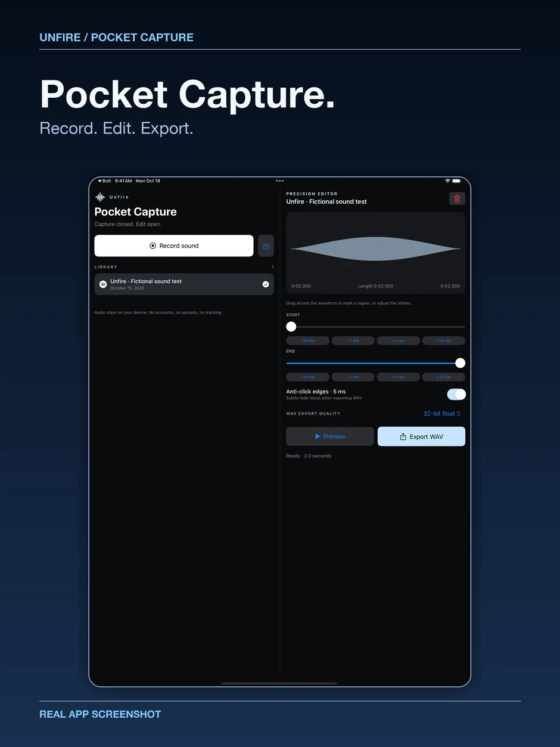The image size is (560, 747).
Task: Click the START slider thumb
Action: pos(291,327)
